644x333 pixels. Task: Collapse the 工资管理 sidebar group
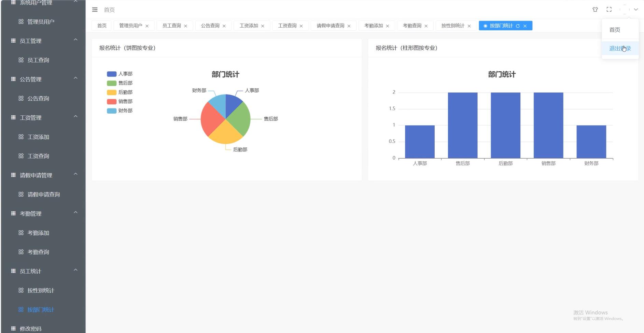pyautogui.click(x=43, y=118)
